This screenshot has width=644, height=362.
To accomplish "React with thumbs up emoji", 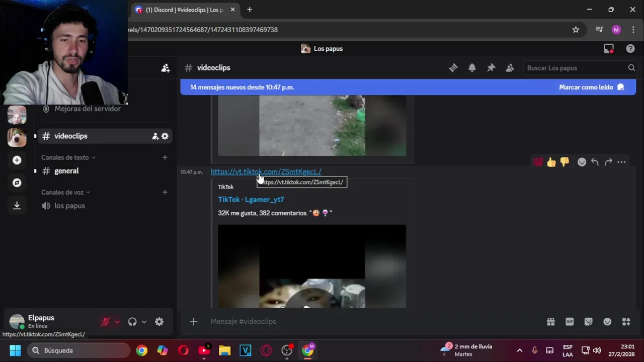I will click(x=551, y=162).
